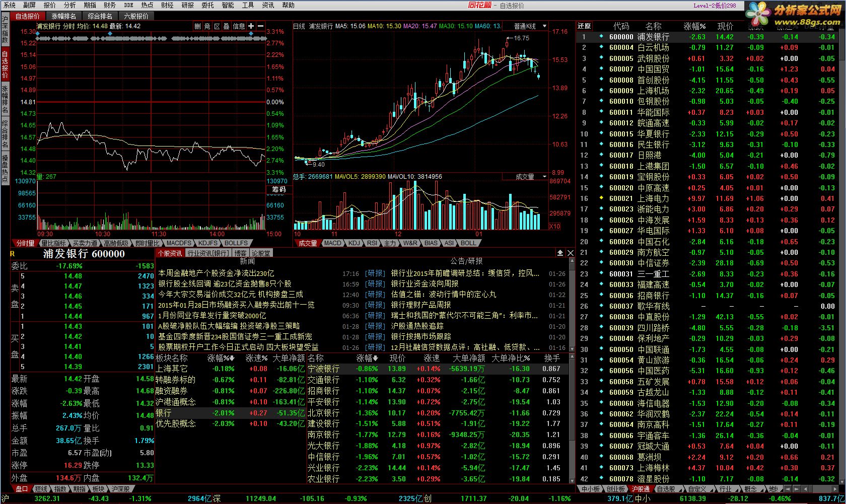Select MACD tab under K-line chart

(x=332, y=243)
